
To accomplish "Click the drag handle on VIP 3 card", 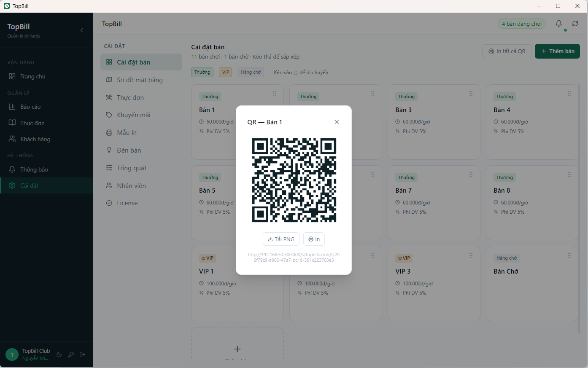I will coord(471,255).
